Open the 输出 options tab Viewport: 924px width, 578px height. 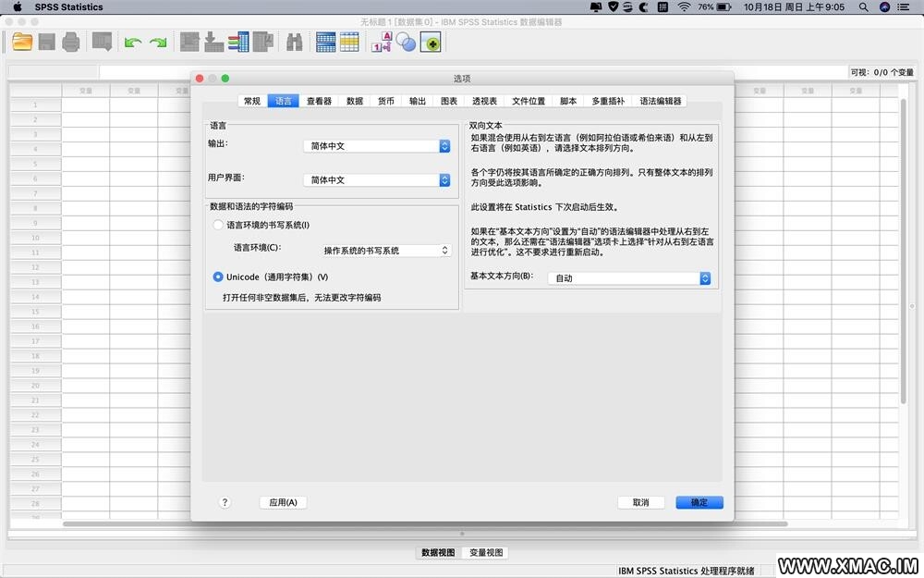pyautogui.click(x=418, y=101)
